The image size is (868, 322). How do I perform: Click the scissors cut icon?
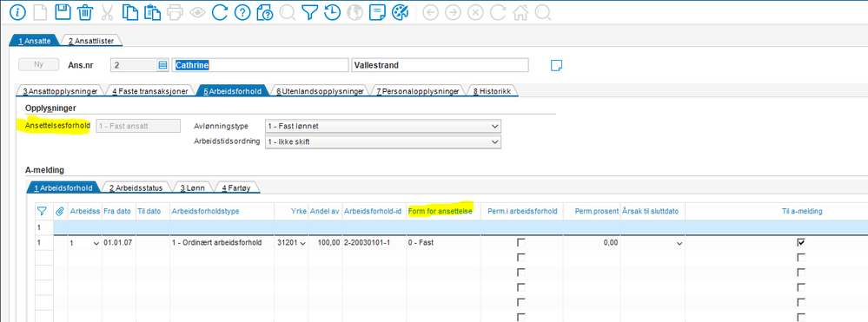point(107,12)
